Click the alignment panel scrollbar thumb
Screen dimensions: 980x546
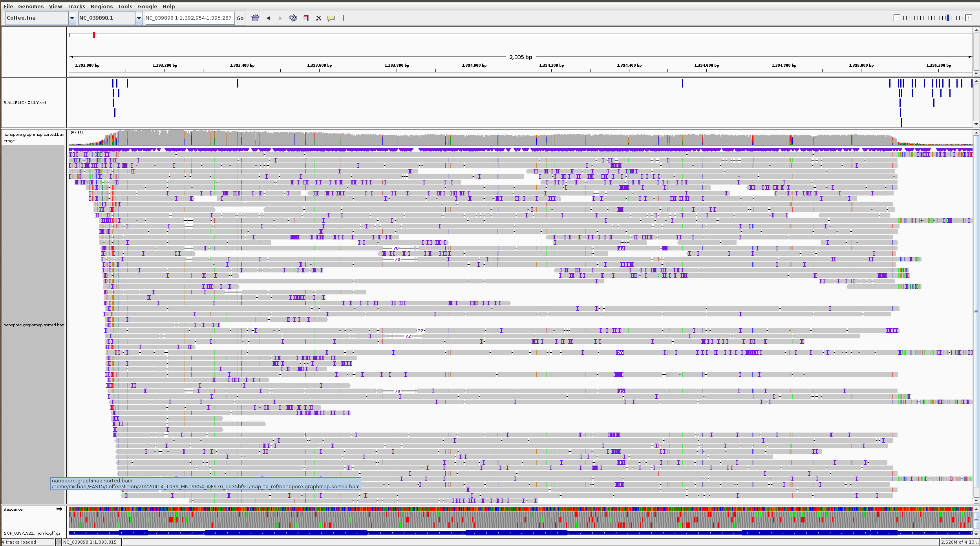tap(976, 311)
